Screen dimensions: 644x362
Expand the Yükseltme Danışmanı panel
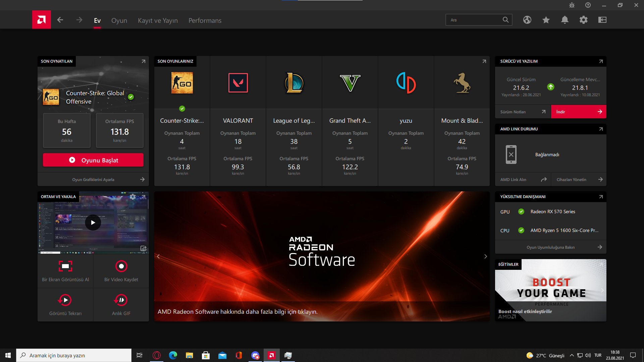(601, 197)
